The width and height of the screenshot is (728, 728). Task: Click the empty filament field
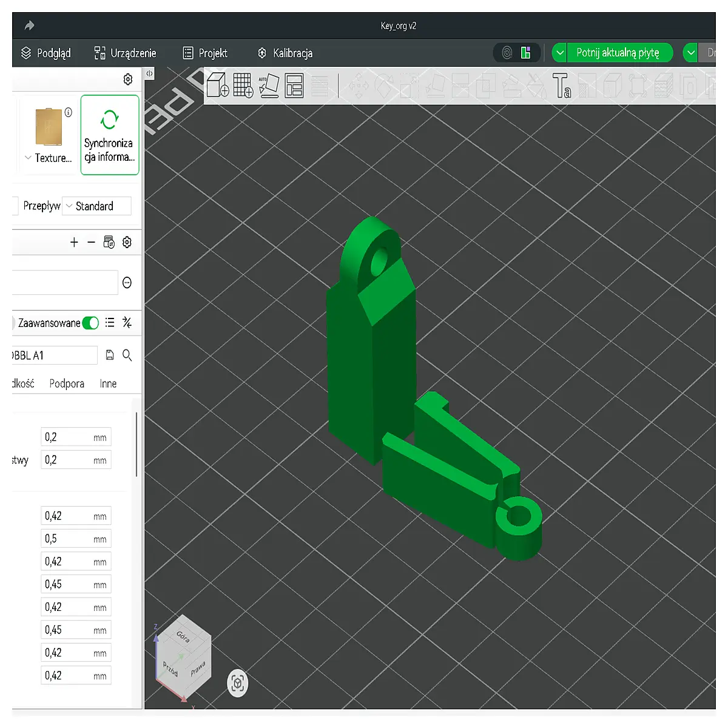(64, 283)
